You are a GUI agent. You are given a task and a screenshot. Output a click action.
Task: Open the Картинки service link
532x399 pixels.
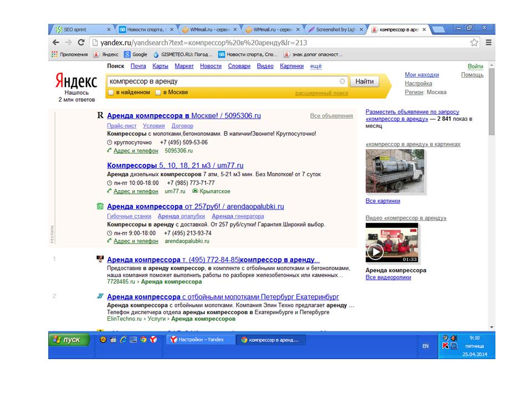292,66
